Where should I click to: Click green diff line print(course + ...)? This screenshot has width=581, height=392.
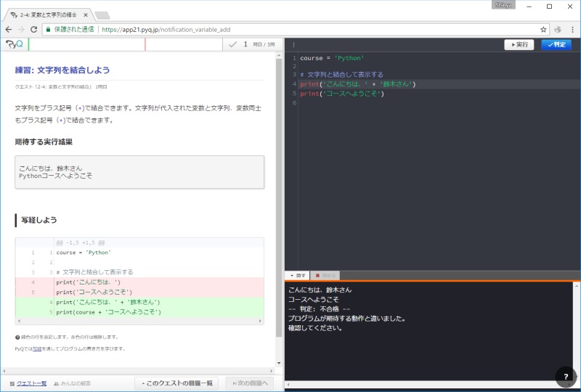point(139,312)
